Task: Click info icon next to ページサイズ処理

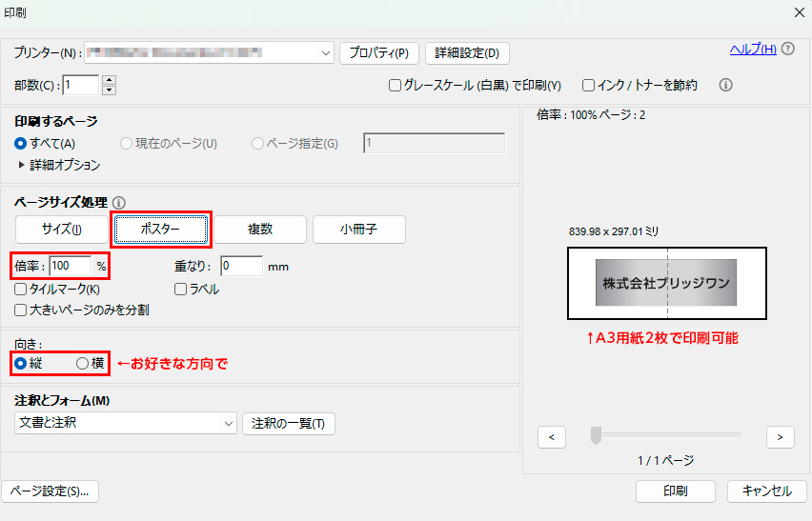Action: point(119,203)
